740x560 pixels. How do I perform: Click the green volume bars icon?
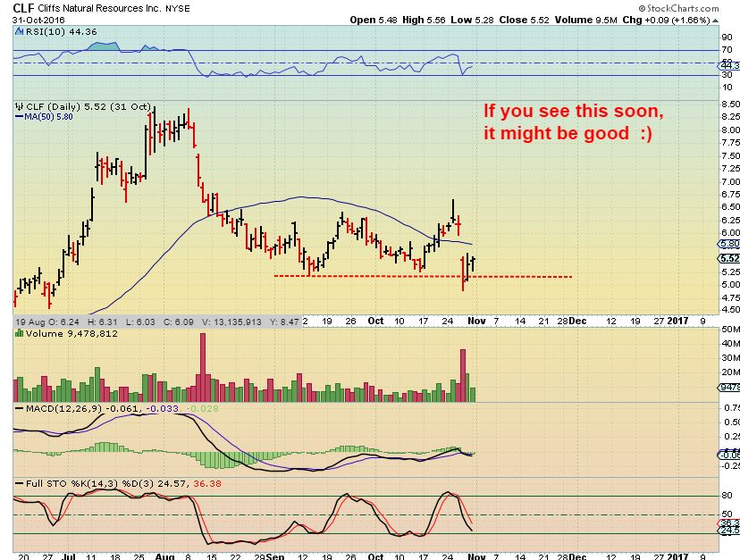pyautogui.click(x=20, y=333)
